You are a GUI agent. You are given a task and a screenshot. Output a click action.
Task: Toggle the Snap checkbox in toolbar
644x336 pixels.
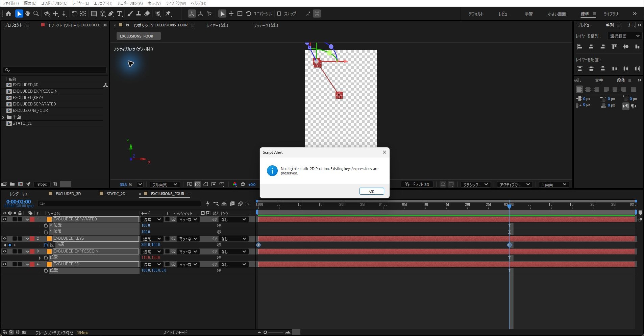(279, 14)
